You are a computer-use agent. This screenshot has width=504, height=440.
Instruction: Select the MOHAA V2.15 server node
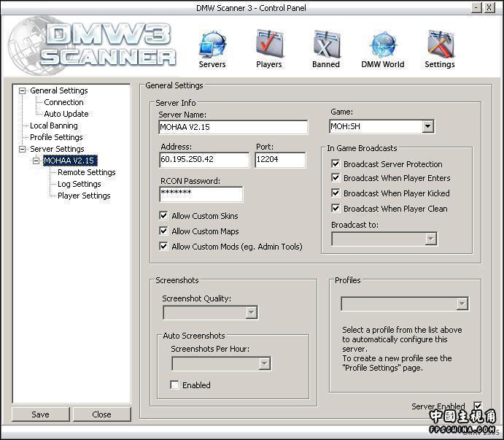pos(69,161)
